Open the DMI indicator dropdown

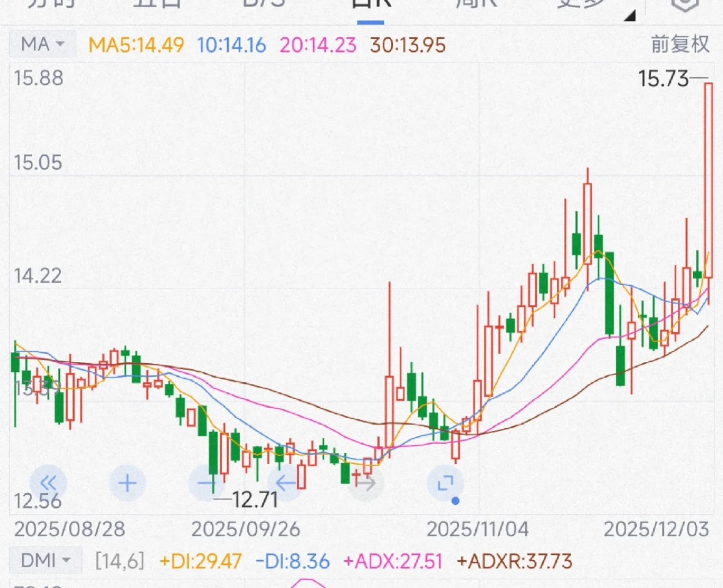point(46,560)
